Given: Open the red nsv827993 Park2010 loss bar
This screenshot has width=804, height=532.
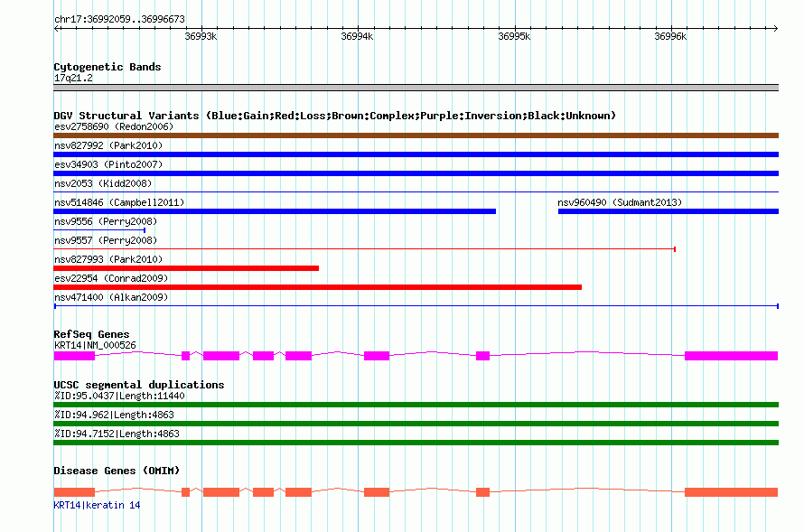Looking at the screenshot, I should click(186, 268).
